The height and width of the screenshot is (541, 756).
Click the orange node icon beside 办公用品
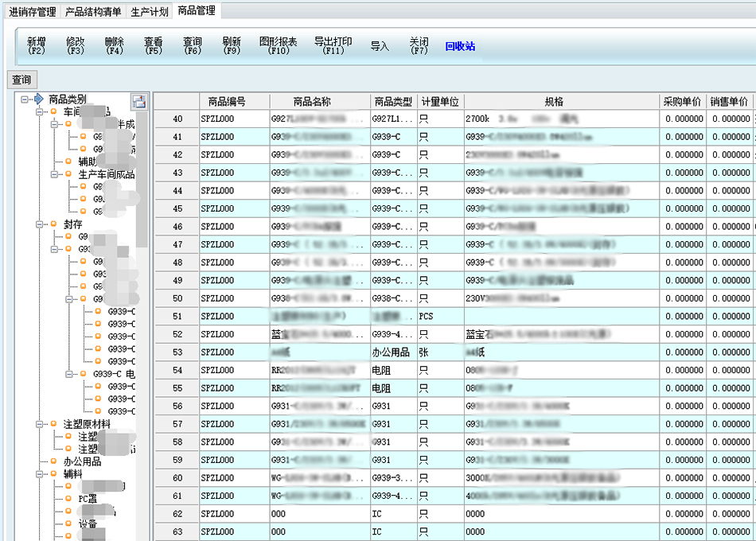pyautogui.click(x=54, y=461)
